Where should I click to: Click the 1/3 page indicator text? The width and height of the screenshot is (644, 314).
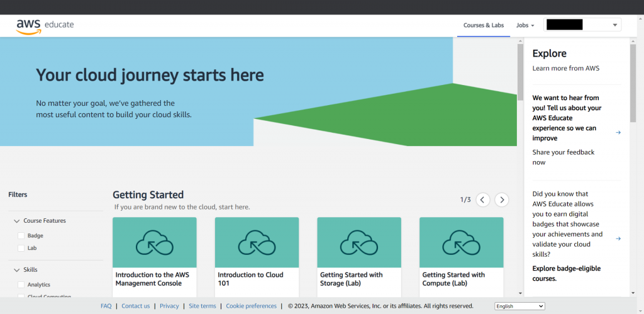point(465,199)
